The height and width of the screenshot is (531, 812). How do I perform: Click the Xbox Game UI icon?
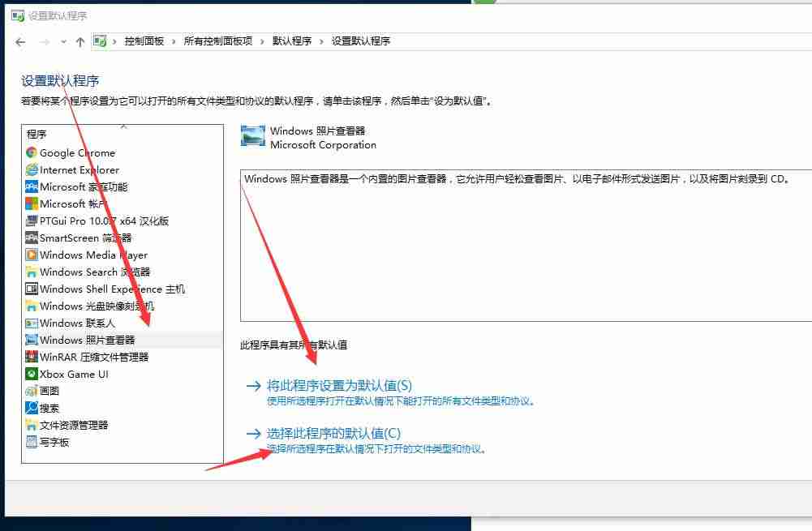pyautogui.click(x=32, y=374)
